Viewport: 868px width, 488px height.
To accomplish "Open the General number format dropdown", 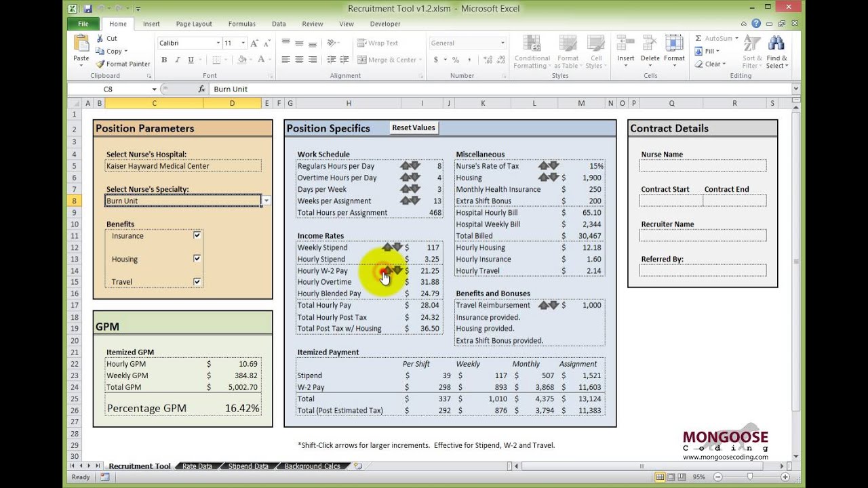I will [502, 43].
